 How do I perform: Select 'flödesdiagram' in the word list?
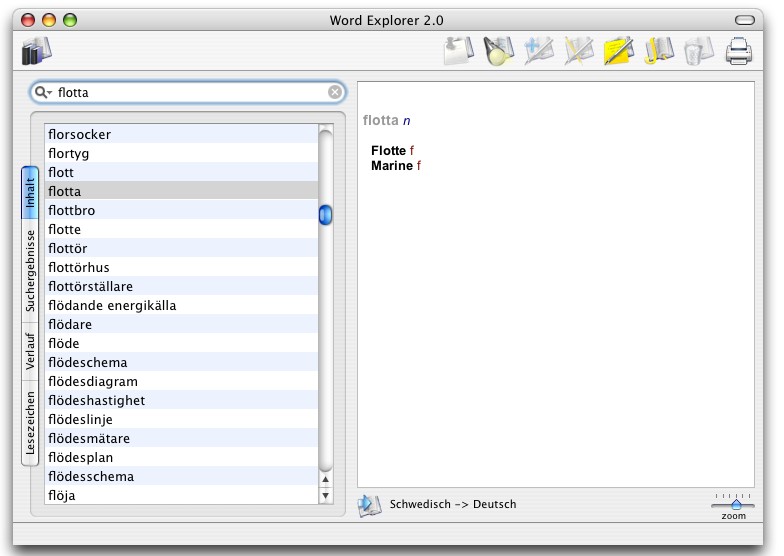pyautogui.click(x=181, y=381)
